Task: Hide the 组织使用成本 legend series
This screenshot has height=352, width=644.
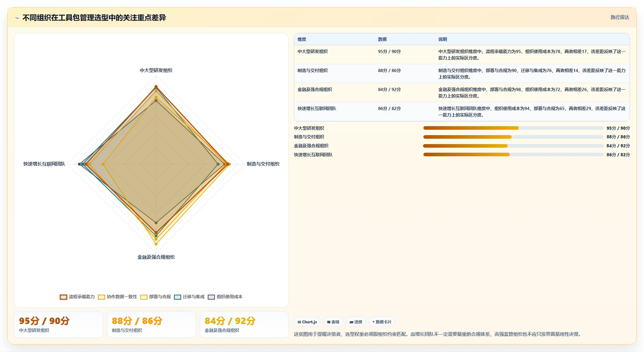Action: pos(225,297)
